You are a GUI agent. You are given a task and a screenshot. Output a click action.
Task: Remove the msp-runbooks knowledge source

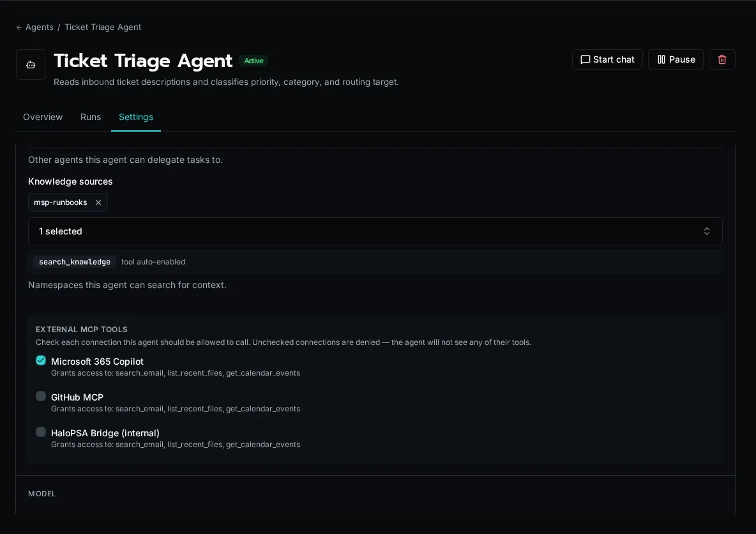pos(98,202)
